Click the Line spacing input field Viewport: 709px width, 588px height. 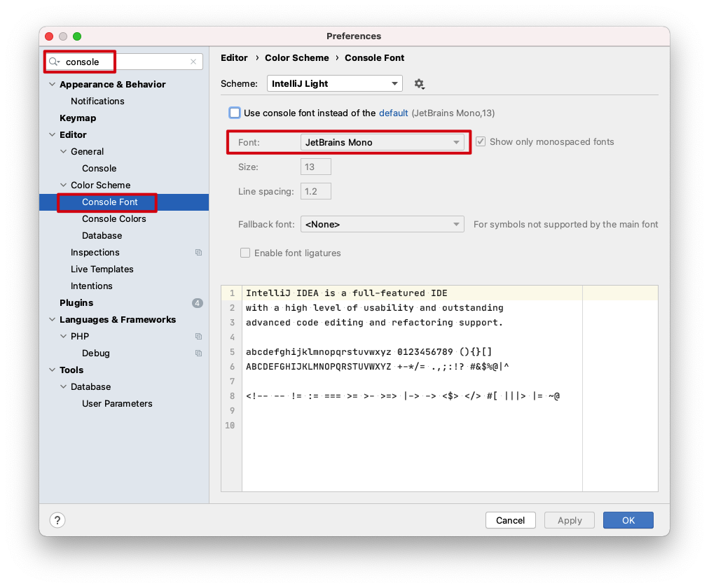point(315,192)
